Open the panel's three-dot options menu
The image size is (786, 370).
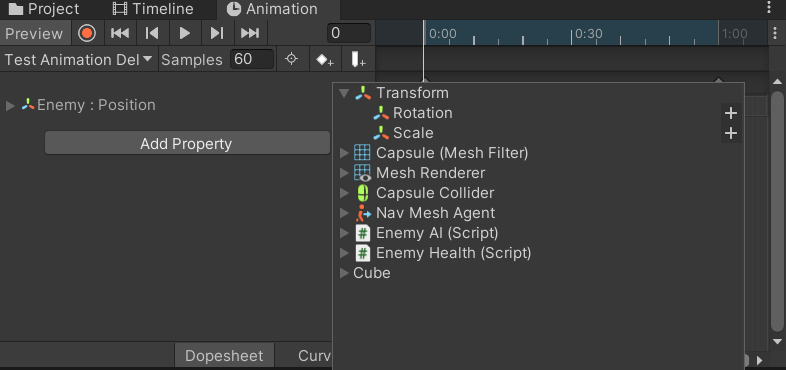pos(769,7)
